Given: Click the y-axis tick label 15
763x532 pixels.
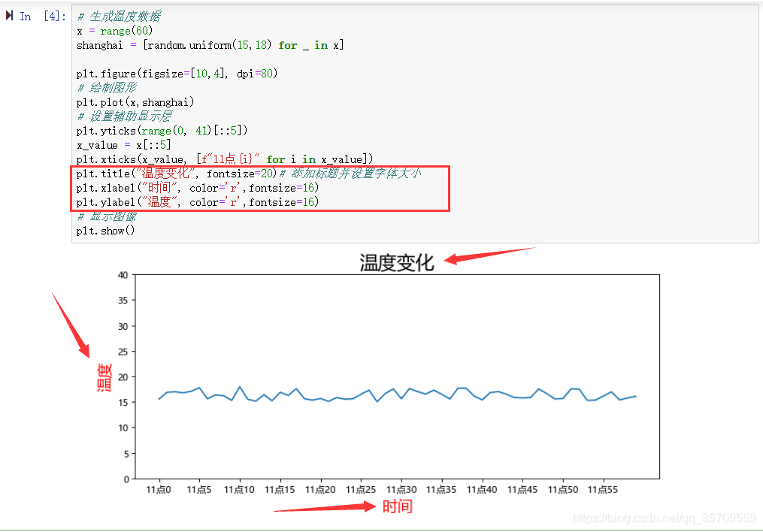Looking at the screenshot, I should (x=123, y=402).
